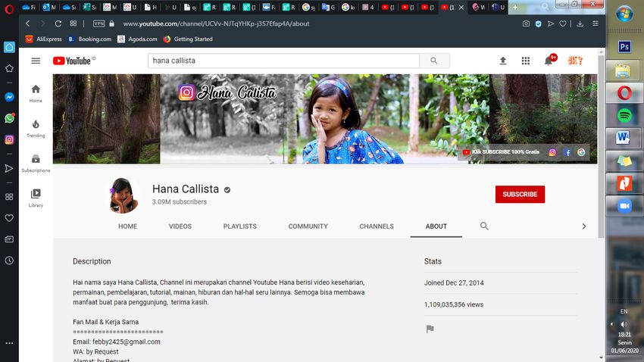Open the account avatar menu
The width and height of the screenshot is (644, 362).
coord(575,61)
